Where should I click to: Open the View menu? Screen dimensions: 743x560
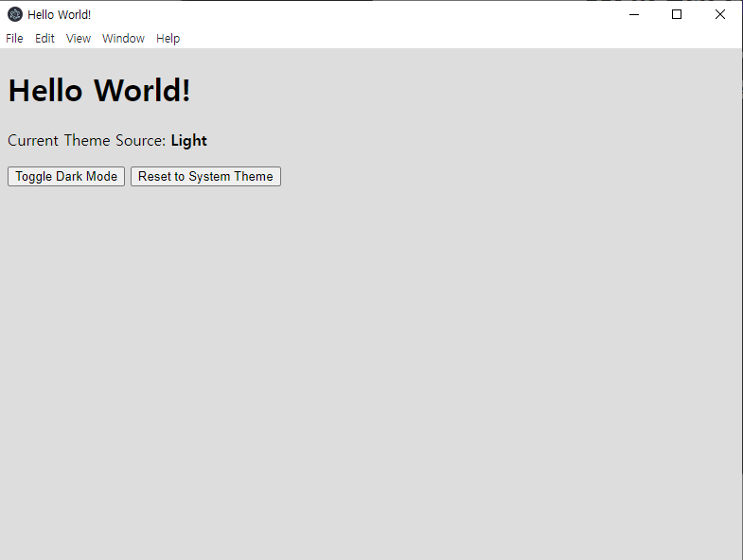point(79,39)
